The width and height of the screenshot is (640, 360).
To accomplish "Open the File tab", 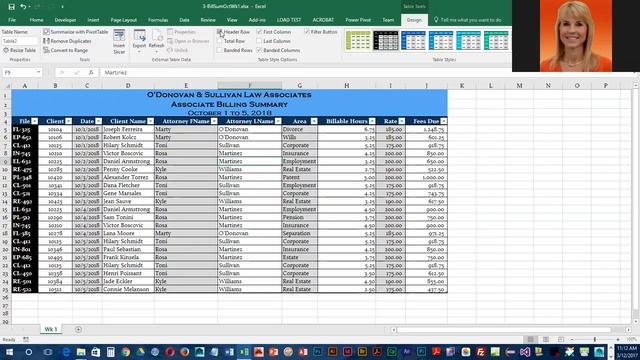I will click(x=12, y=20).
